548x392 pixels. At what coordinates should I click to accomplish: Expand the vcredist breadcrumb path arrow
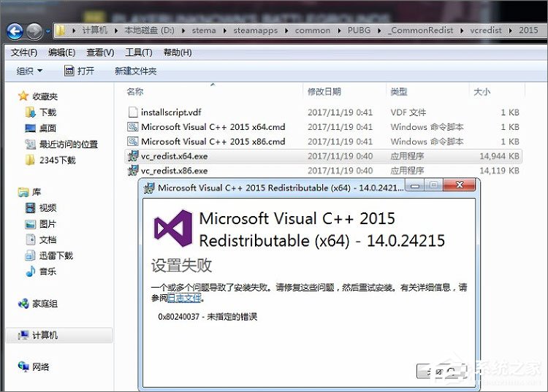511,31
